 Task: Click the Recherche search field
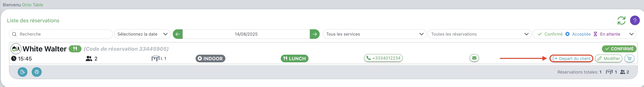coord(61,34)
